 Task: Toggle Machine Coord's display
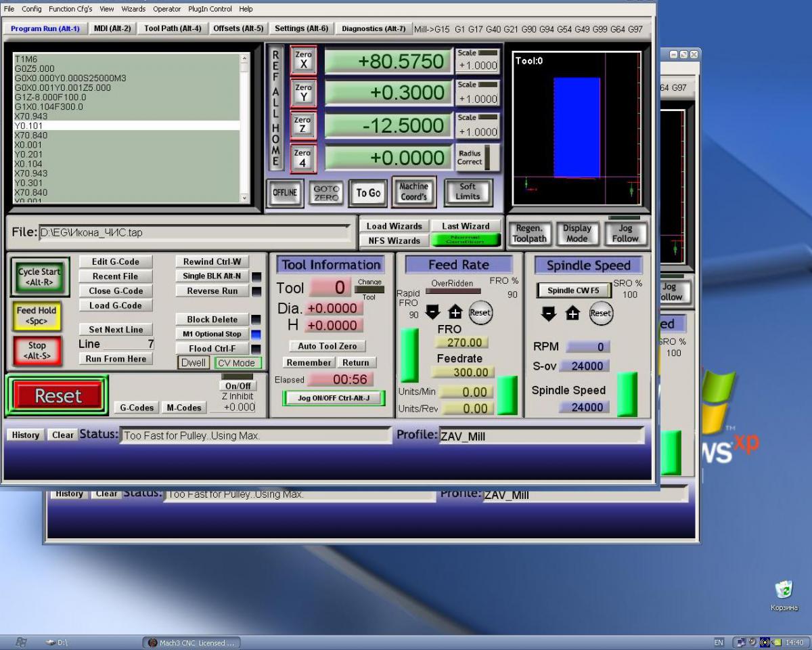point(413,192)
